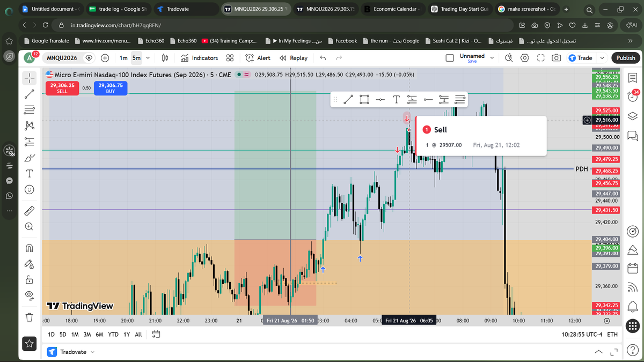Select the brush drawing tool
644x362 pixels.
(x=30, y=158)
